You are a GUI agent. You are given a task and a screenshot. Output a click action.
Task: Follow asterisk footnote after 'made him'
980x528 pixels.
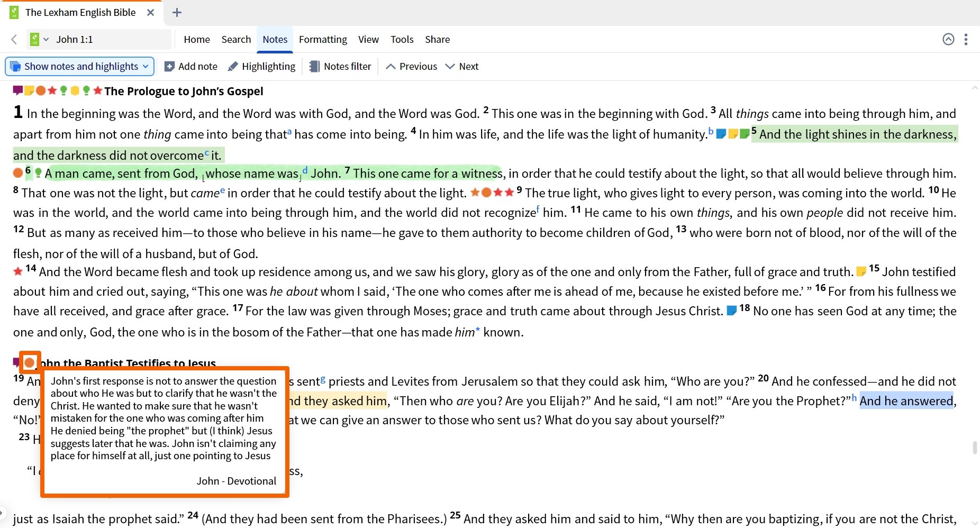[477, 330]
